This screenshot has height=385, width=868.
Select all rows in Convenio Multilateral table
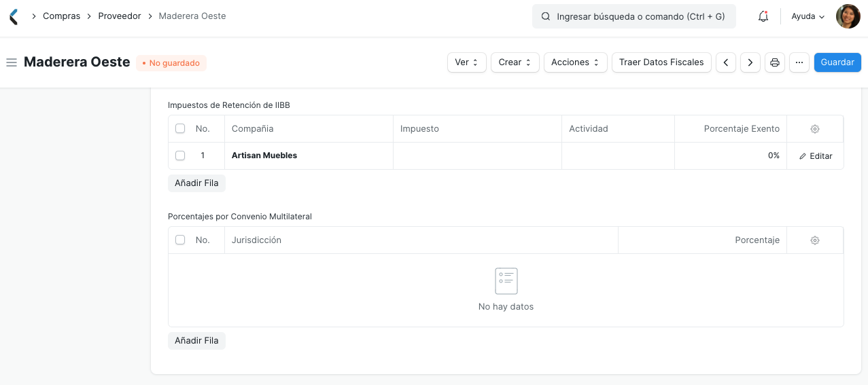coord(180,240)
